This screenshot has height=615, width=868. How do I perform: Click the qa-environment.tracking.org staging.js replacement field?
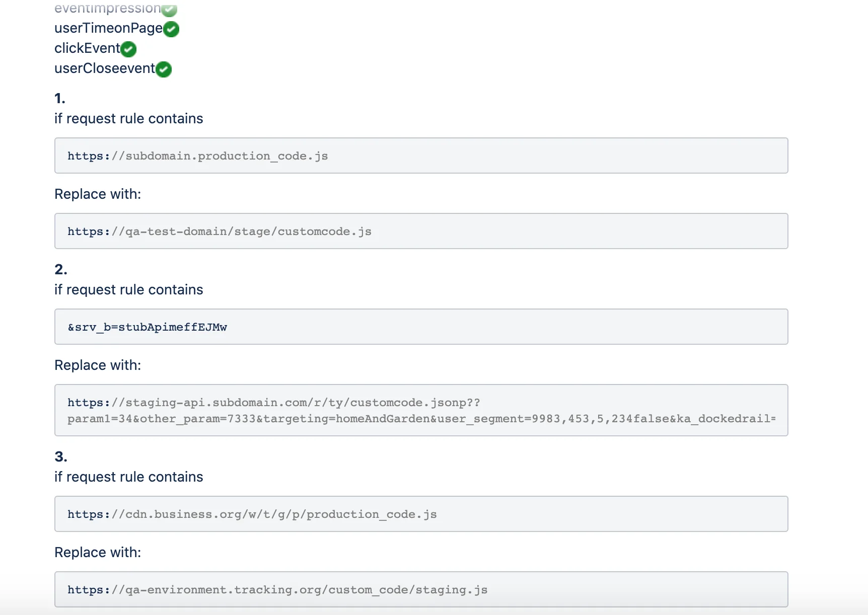tap(421, 589)
